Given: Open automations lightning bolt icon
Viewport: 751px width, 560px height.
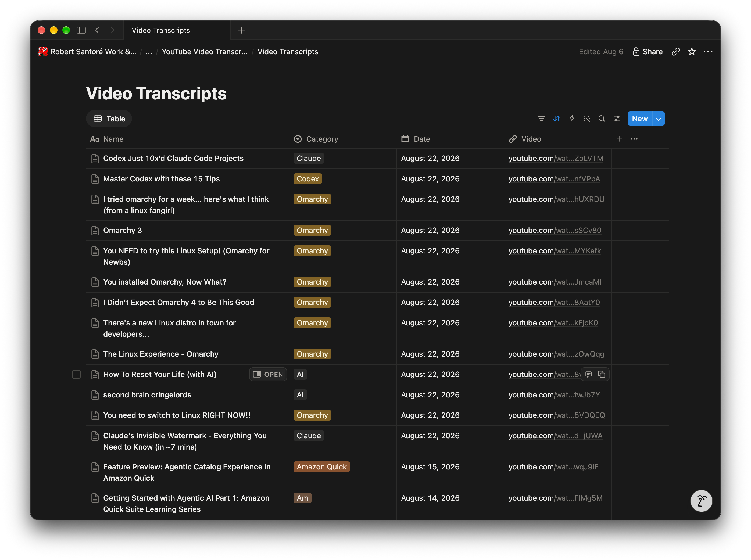Looking at the screenshot, I should (571, 119).
